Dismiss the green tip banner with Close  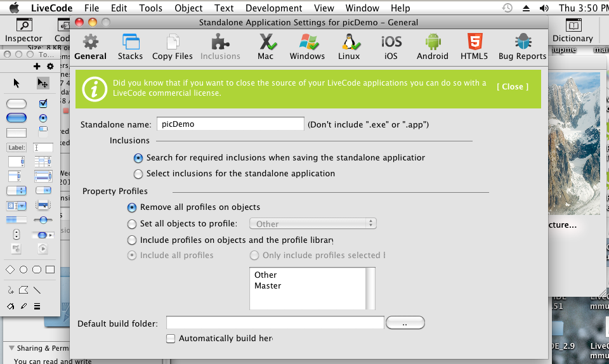[x=512, y=87]
